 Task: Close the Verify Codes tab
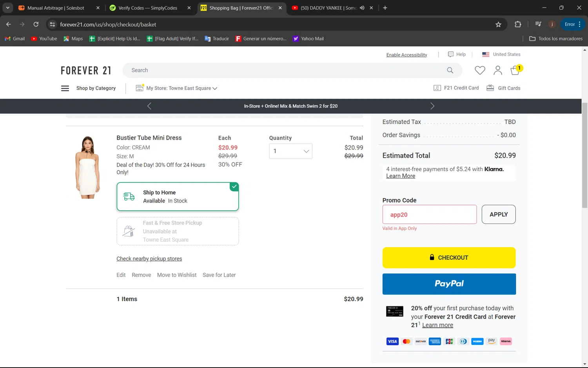tap(189, 8)
